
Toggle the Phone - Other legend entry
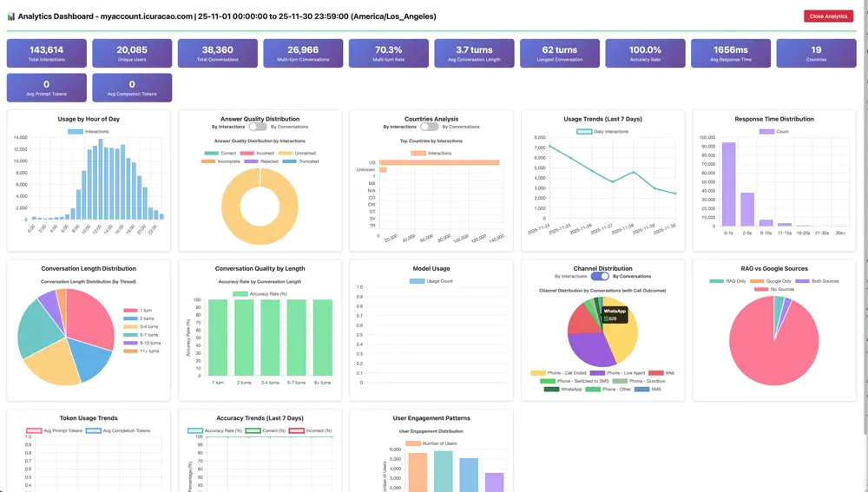(x=608, y=390)
